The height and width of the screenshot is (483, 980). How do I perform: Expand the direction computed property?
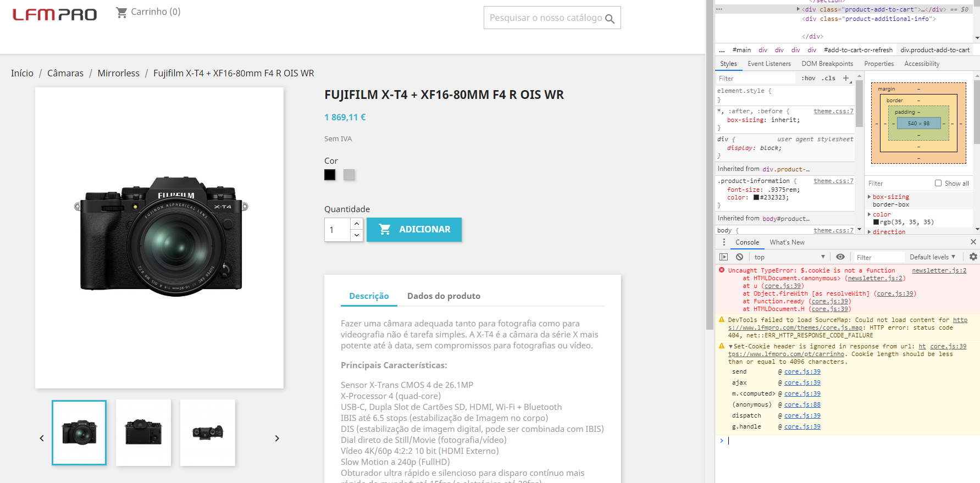point(869,232)
